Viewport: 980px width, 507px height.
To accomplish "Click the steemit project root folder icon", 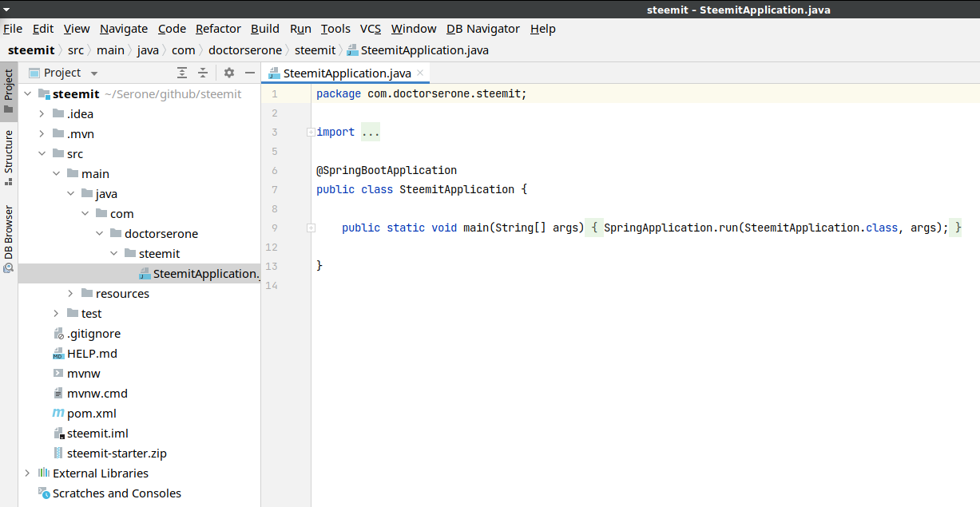I will 44,94.
